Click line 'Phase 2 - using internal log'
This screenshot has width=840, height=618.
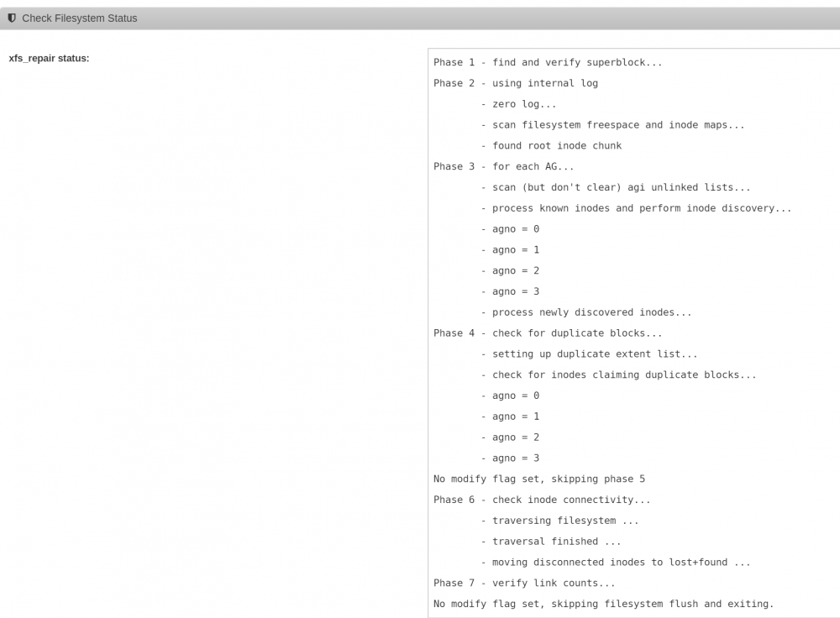point(516,83)
